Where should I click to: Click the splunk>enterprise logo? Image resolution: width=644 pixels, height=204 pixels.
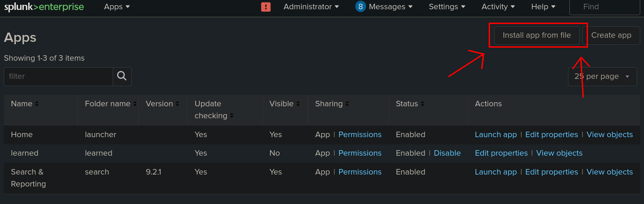click(44, 7)
